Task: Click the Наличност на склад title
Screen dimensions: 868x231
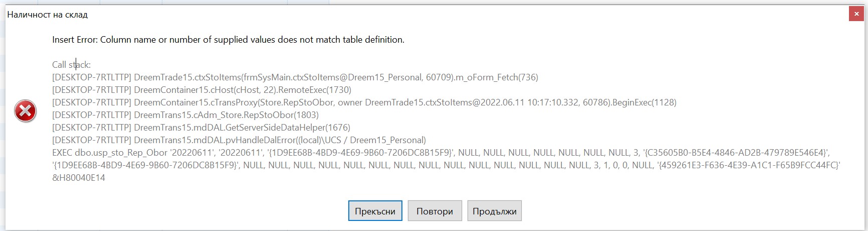Action: click(x=48, y=15)
